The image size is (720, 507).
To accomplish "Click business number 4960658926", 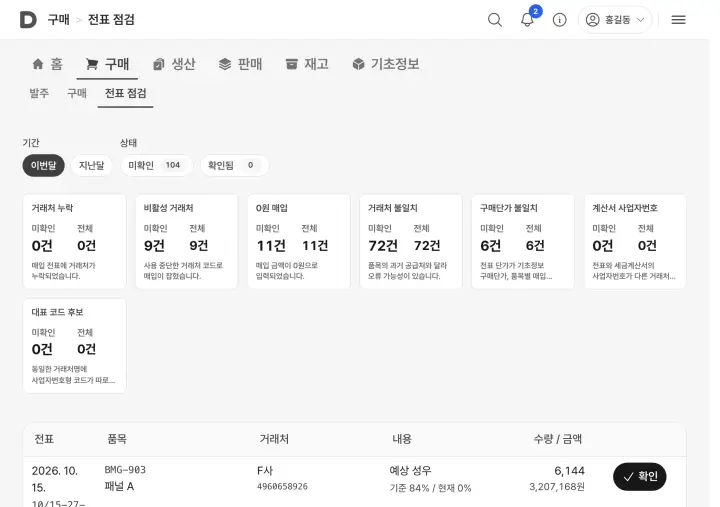I will [282, 486].
